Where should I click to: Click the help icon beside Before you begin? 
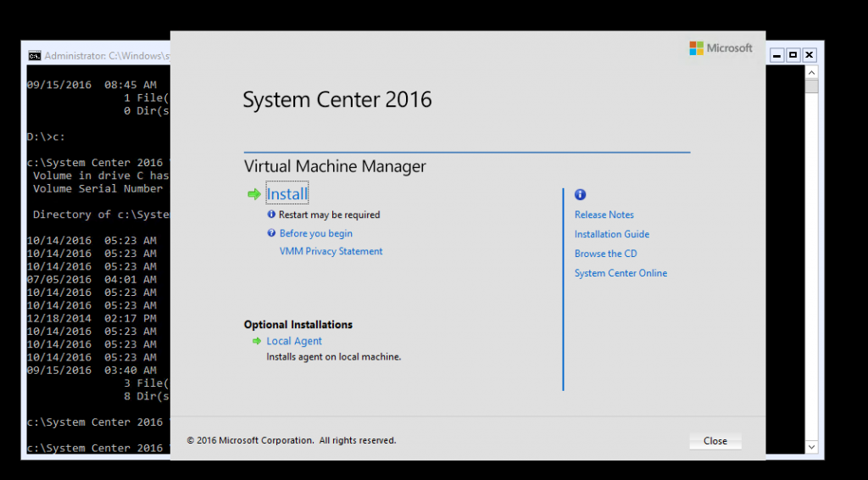(271, 233)
